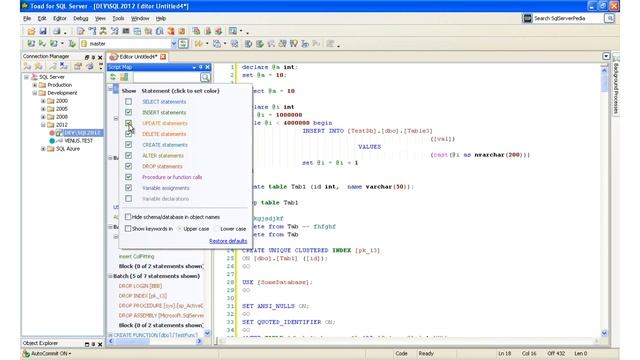Select the Lower case radio button
The image size is (640, 360).
[216, 229]
